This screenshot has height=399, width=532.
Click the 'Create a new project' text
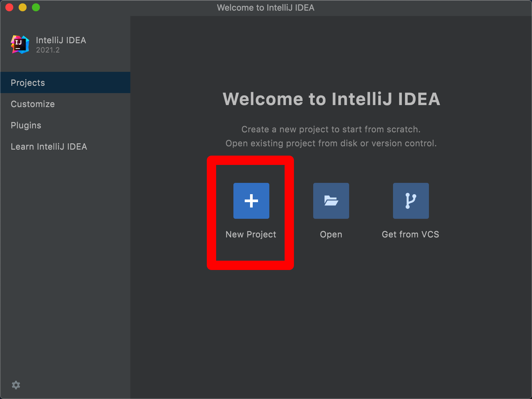point(331,129)
